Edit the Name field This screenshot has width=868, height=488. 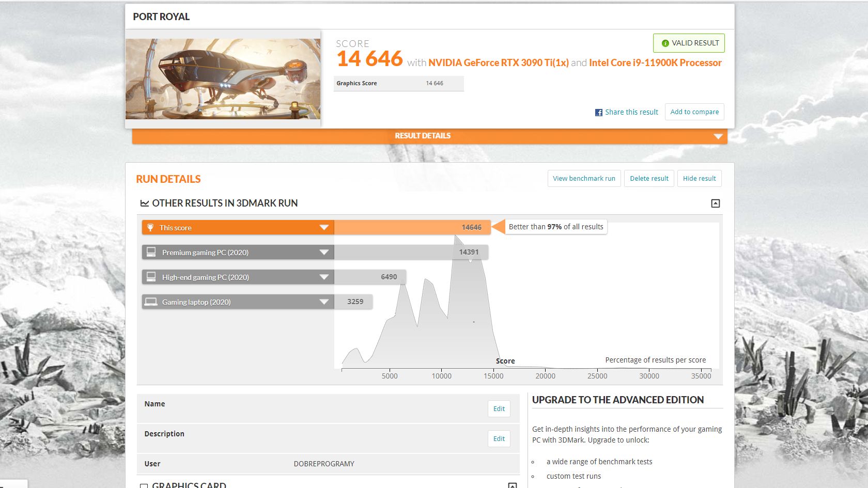pos(498,408)
